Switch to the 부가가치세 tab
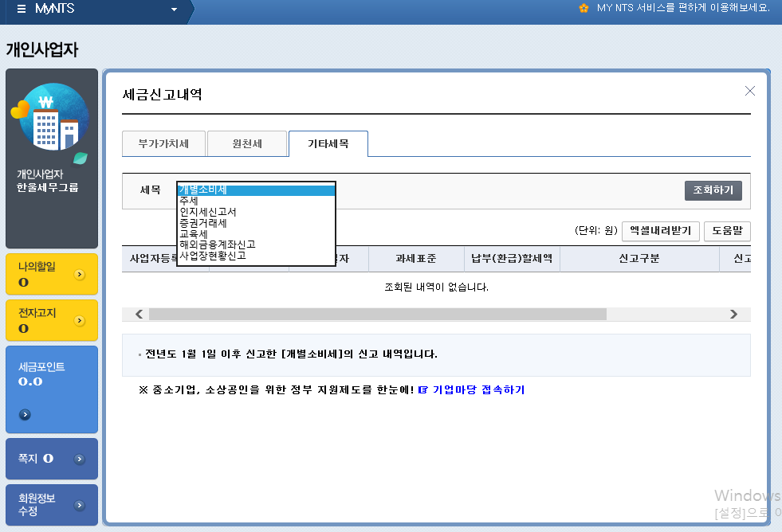Viewport: 782px width, 532px height. click(163, 144)
